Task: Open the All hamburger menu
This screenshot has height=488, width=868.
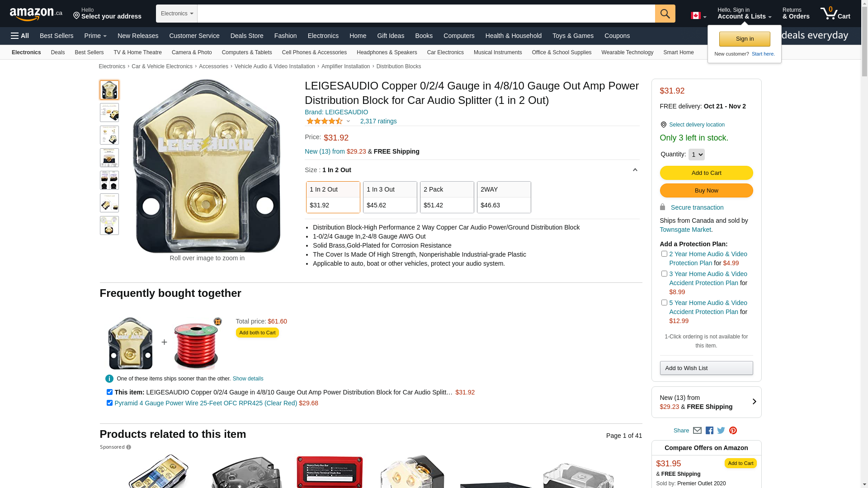Action: click(x=20, y=36)
